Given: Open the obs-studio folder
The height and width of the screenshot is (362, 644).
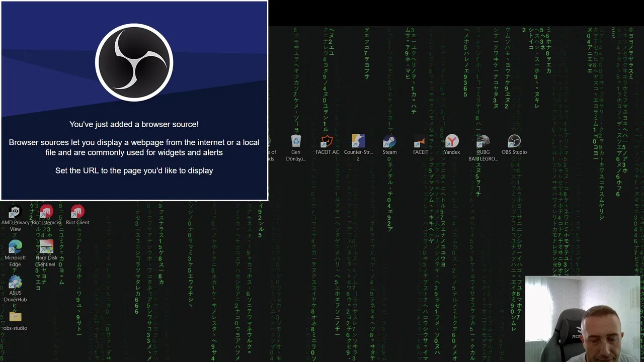Looking at the screenshot, I should click(15, 320).
